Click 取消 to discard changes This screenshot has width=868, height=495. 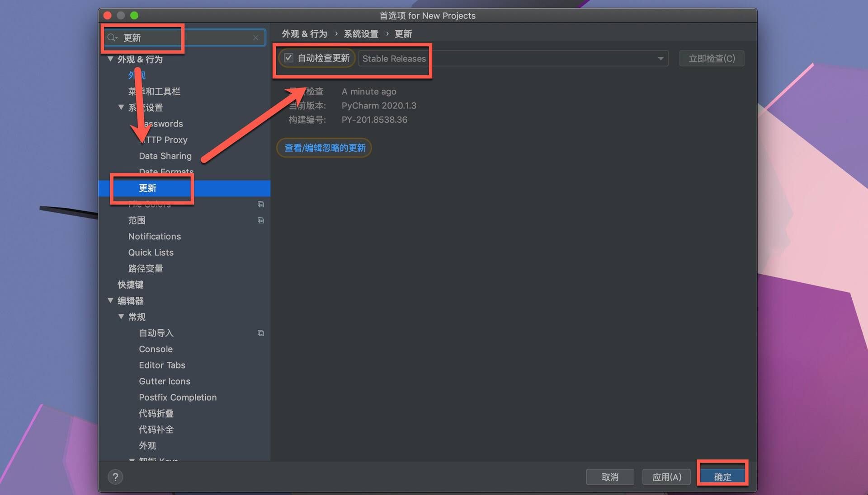[x=610, y=476]
